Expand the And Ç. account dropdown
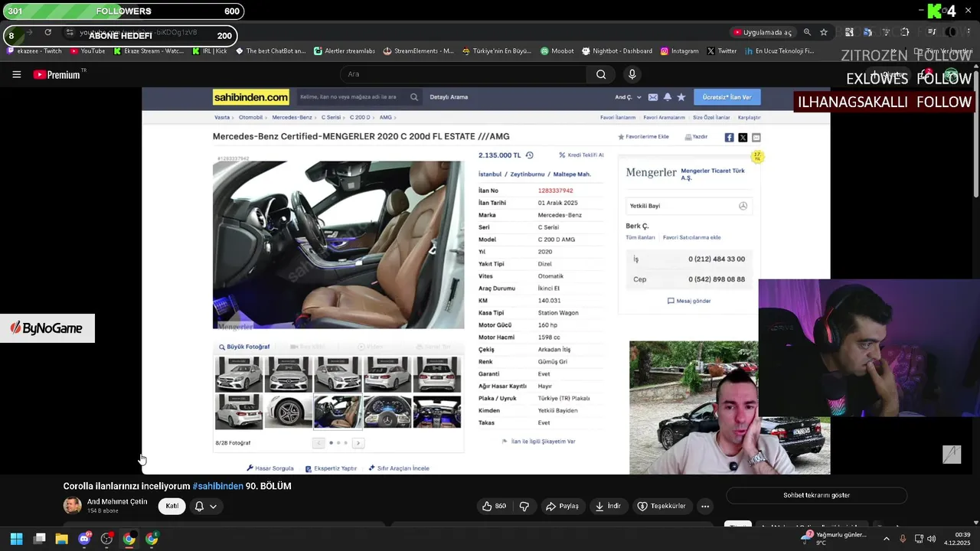 coord(628,97)
